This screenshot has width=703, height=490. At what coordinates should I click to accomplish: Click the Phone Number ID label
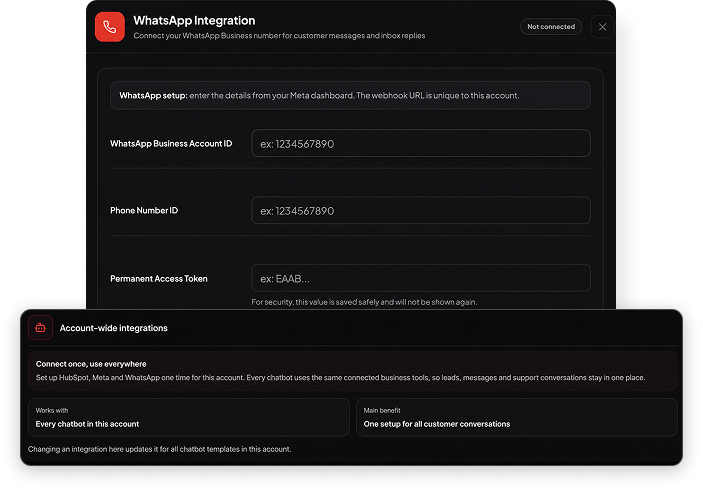(144, 210)
